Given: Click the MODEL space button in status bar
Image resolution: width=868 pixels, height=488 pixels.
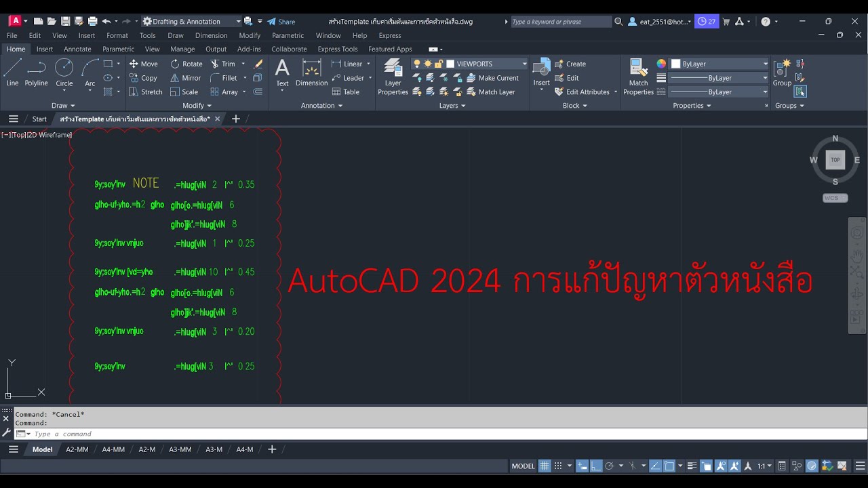Looking at the screenshot, I should [524, 466].
